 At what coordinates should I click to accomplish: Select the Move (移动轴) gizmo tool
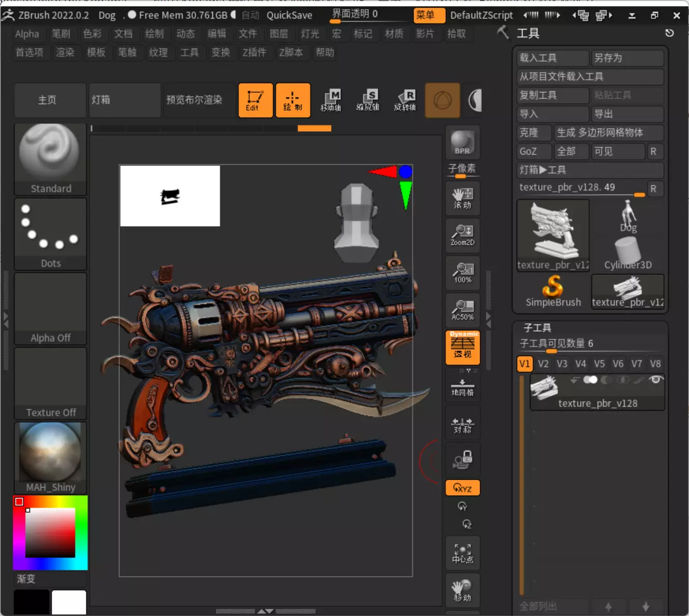(331, 100)
